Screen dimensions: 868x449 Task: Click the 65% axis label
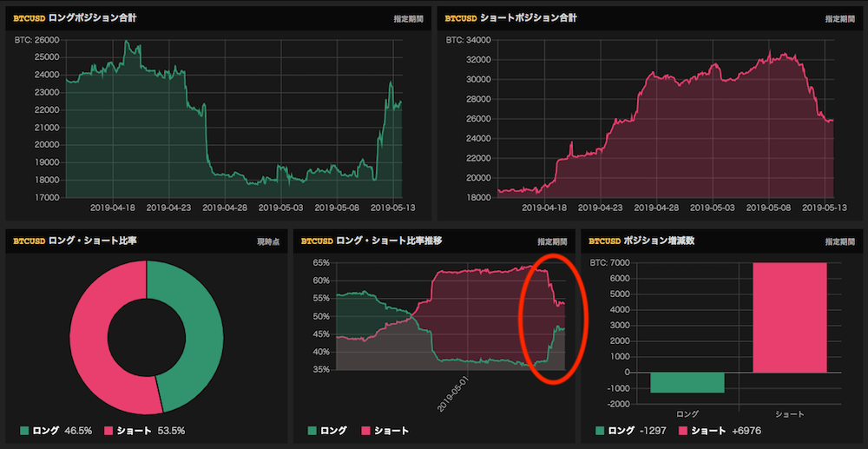pyautogui.click(x=322, y=262)
